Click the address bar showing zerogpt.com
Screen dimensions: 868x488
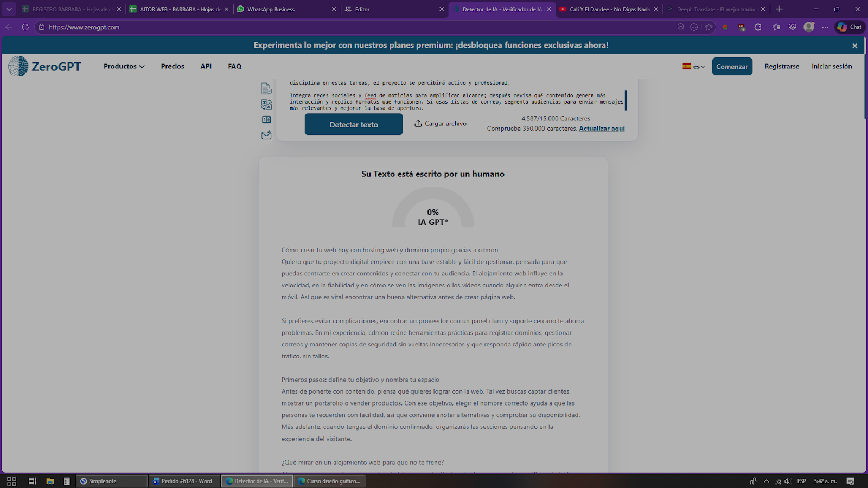[x=325, y=27]
